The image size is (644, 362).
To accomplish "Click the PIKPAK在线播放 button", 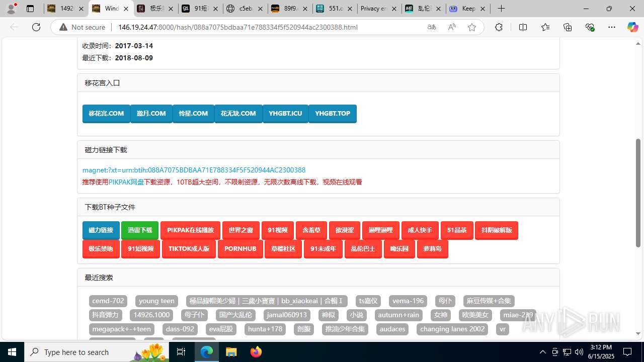I will tap(191, 230).
